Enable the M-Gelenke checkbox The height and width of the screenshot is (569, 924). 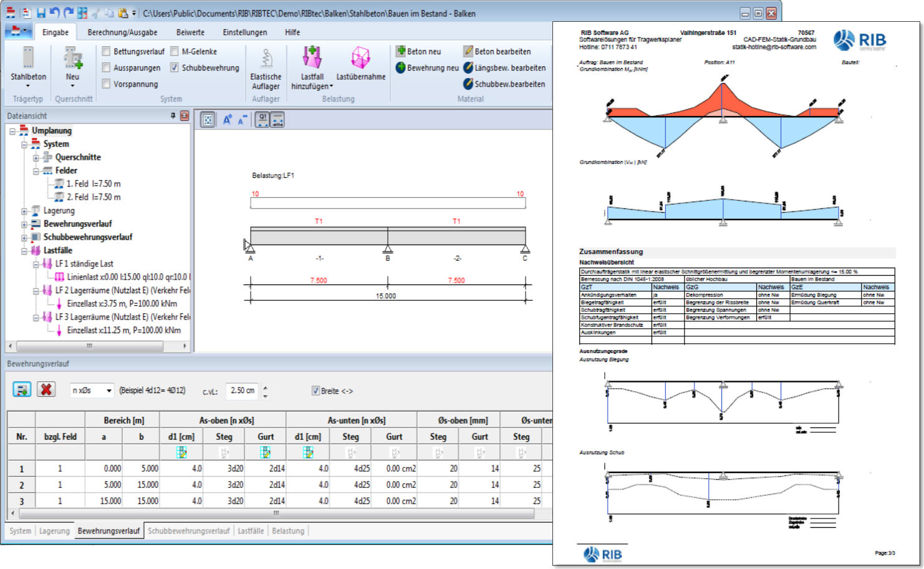(x=175, y=51)
